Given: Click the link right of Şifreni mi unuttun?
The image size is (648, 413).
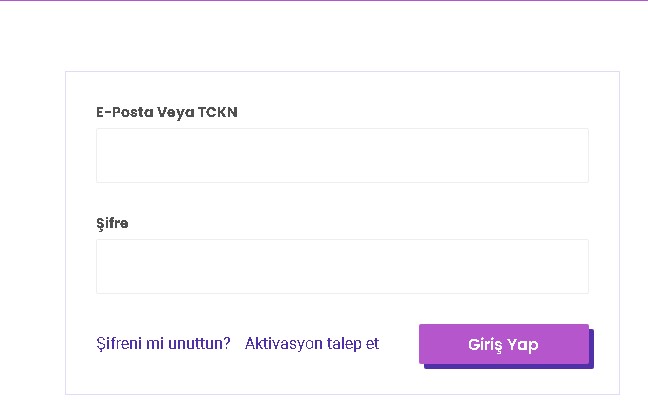Looking at the screenshot, I should click(312, 343).
